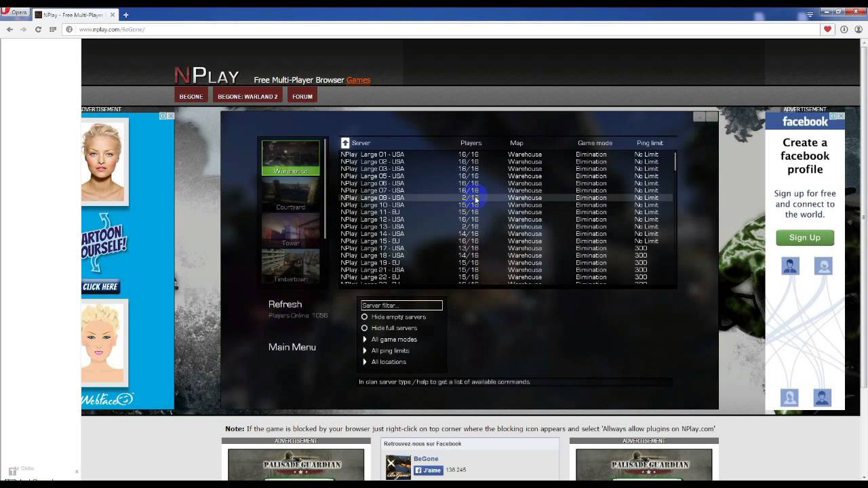Sort servers with the up arrow icon
Viewport: 868px width, 488px height.
coord(345,143)
